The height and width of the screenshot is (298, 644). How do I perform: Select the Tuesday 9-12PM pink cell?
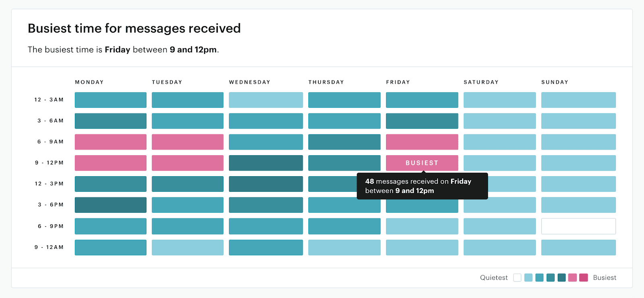pyautogui.click(x=188, y=163)
